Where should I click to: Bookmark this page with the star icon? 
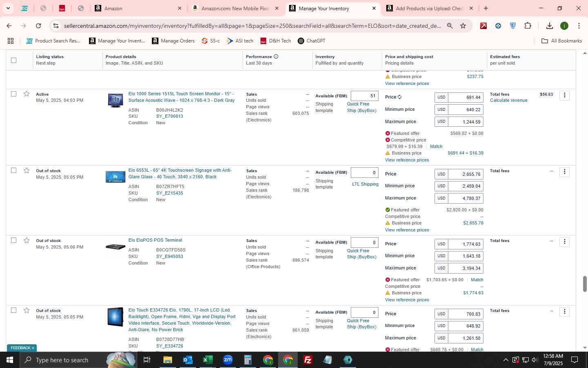pos(463,26)
